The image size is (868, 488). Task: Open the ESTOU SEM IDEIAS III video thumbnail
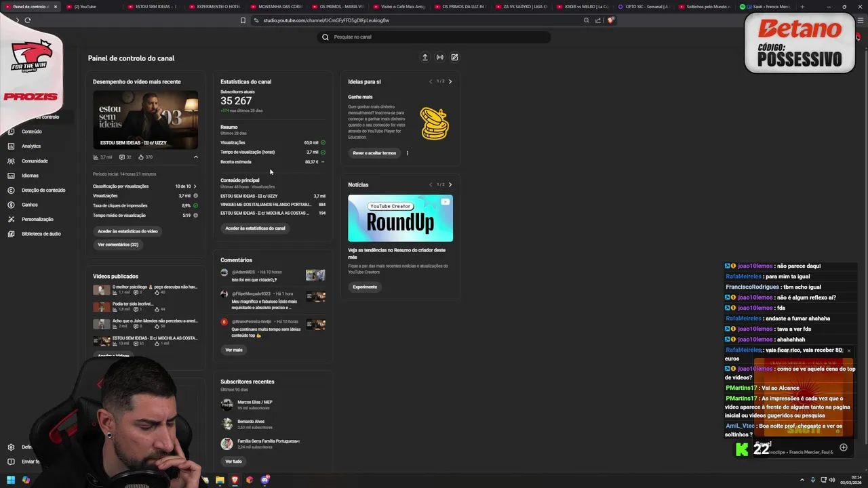coord(146,120)
